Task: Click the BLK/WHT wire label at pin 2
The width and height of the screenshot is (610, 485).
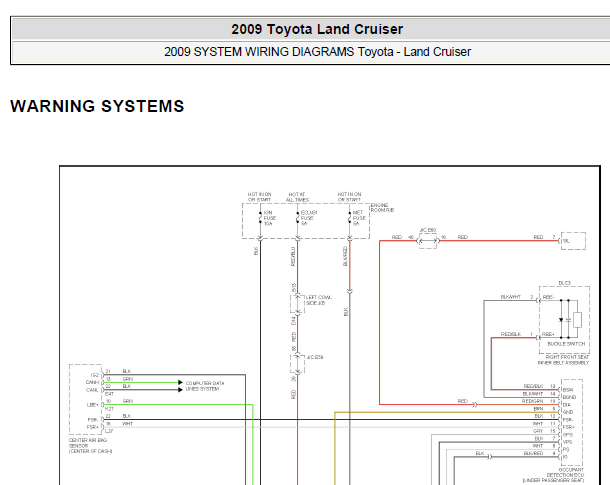Action: click(x=510, y=297)
